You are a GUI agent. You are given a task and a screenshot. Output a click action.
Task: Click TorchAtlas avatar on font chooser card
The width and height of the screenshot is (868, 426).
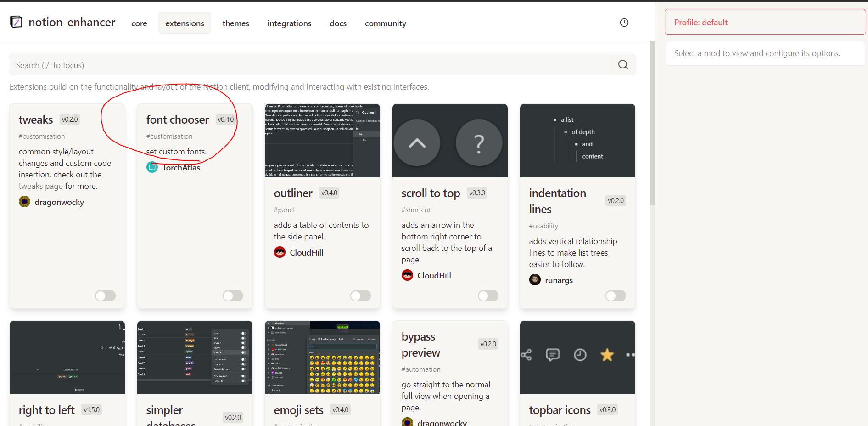tap(152, 167)
